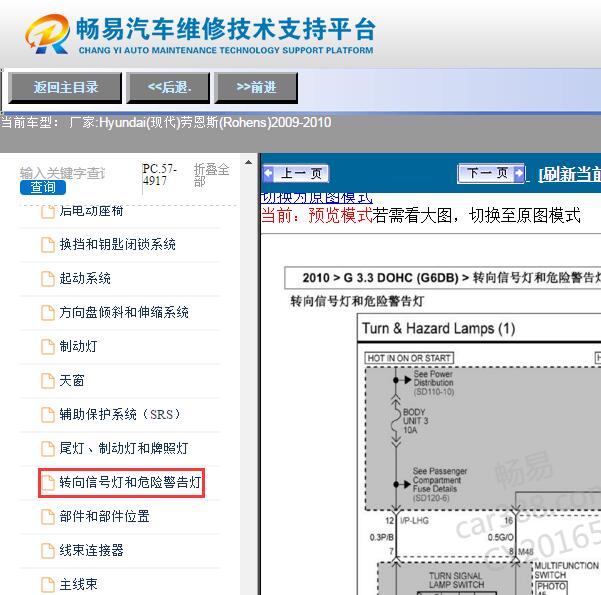
Task: Click the 返回主目录 button
Action: point(65,88)
